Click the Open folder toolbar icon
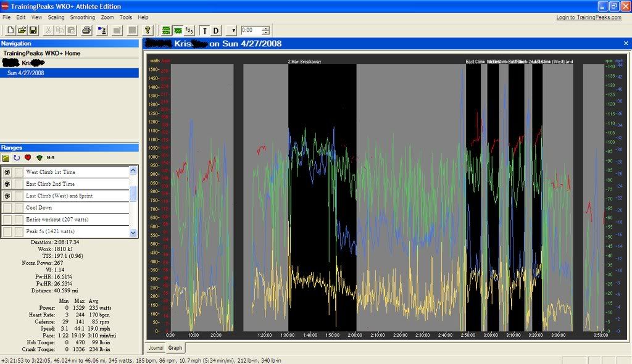 tap(22, 30)
